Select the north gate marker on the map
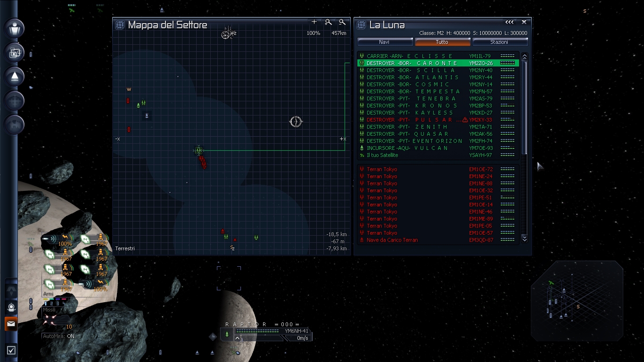The height and width of the screenshot is (362, 644). 226,34
